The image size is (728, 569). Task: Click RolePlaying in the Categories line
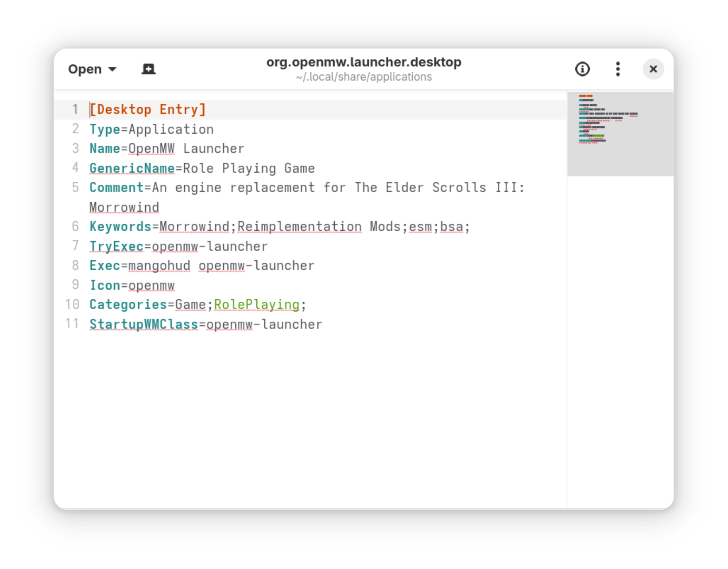coord(257,305)
